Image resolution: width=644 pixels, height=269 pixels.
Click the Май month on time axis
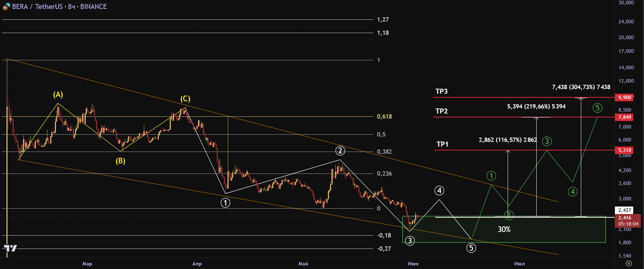(304, 264)
